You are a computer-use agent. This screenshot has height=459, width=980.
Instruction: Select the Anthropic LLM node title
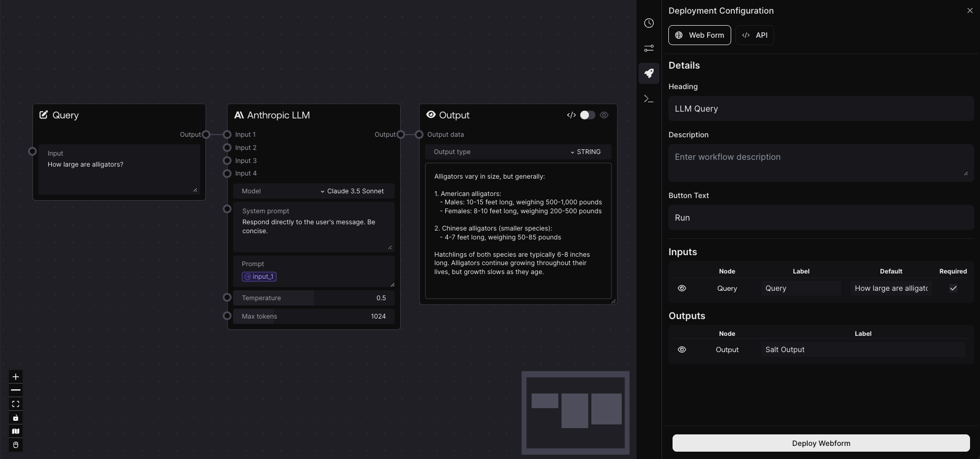pyautogui.click(x=278, y=115)
